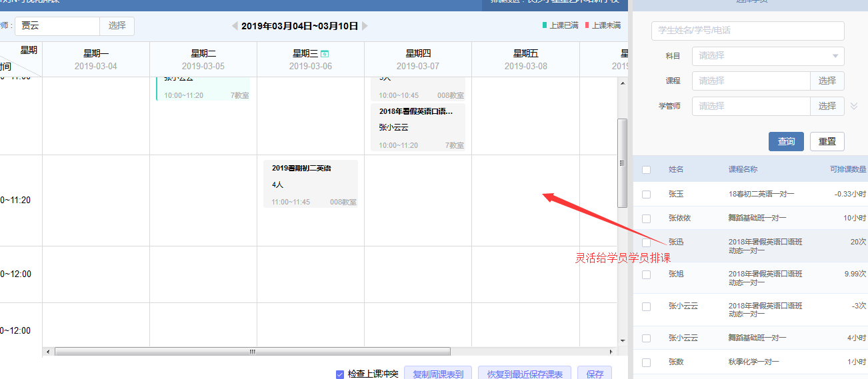868x379 pixels.
Task: Click 星期五 2019-03-08 column header
Action: point(525,59)
